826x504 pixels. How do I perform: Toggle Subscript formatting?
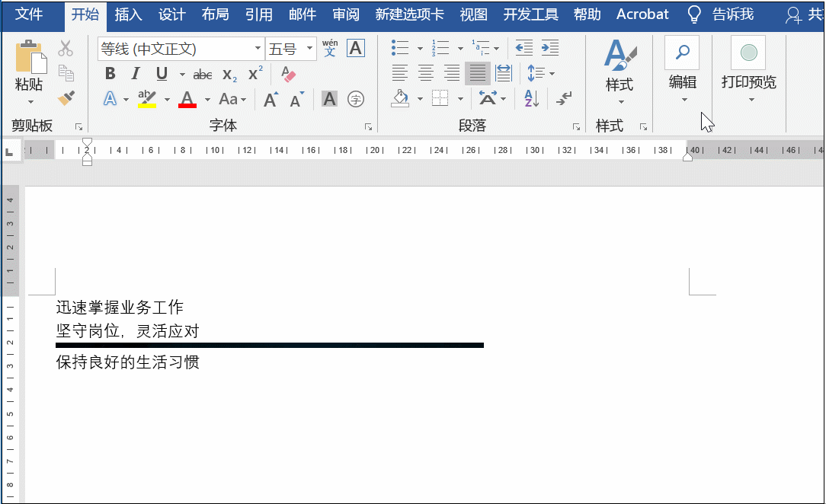coord(229,74)
